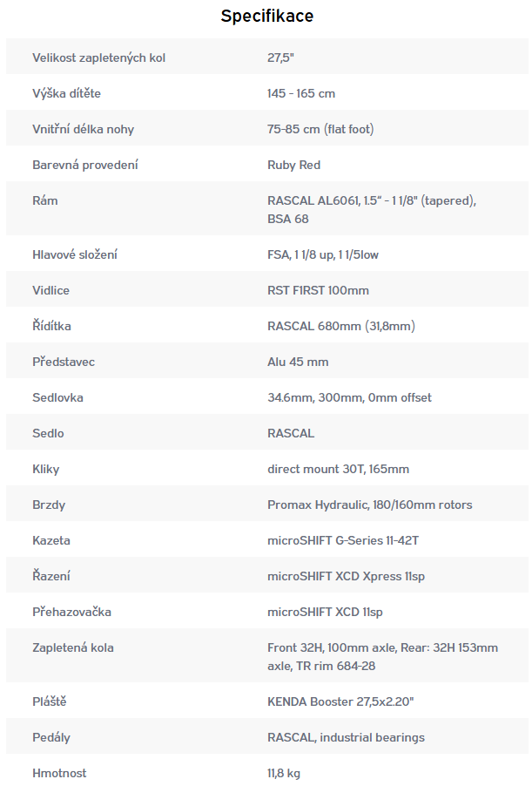Select the Kazeta row label
This screenshot has width=532, height=786.
(51, 540)
